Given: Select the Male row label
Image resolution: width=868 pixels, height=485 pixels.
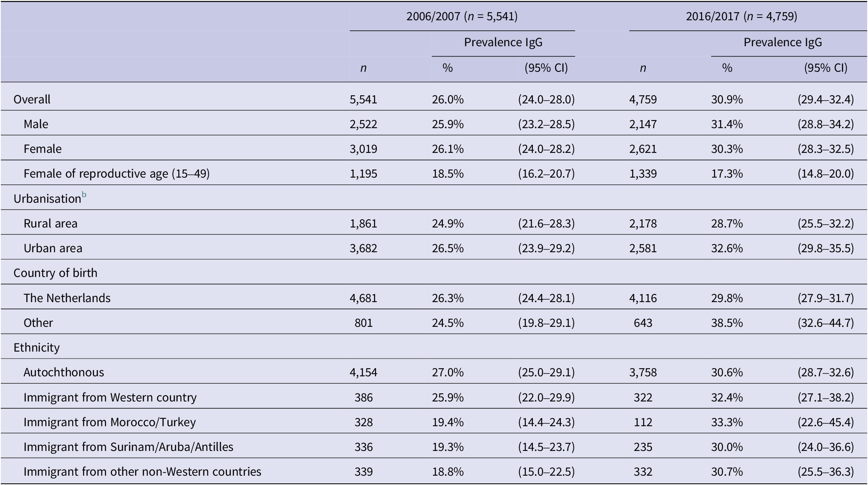Looking at the screenshot, I should pos(36,124).
